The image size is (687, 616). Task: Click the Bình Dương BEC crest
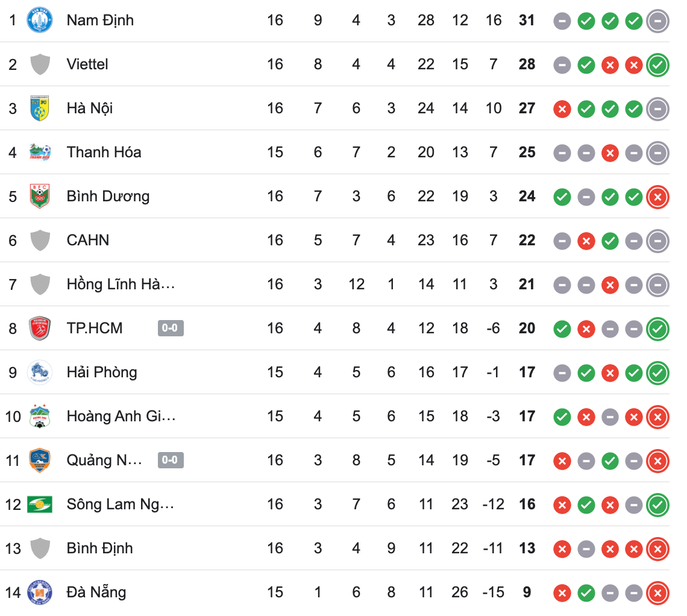pos(40,196)
